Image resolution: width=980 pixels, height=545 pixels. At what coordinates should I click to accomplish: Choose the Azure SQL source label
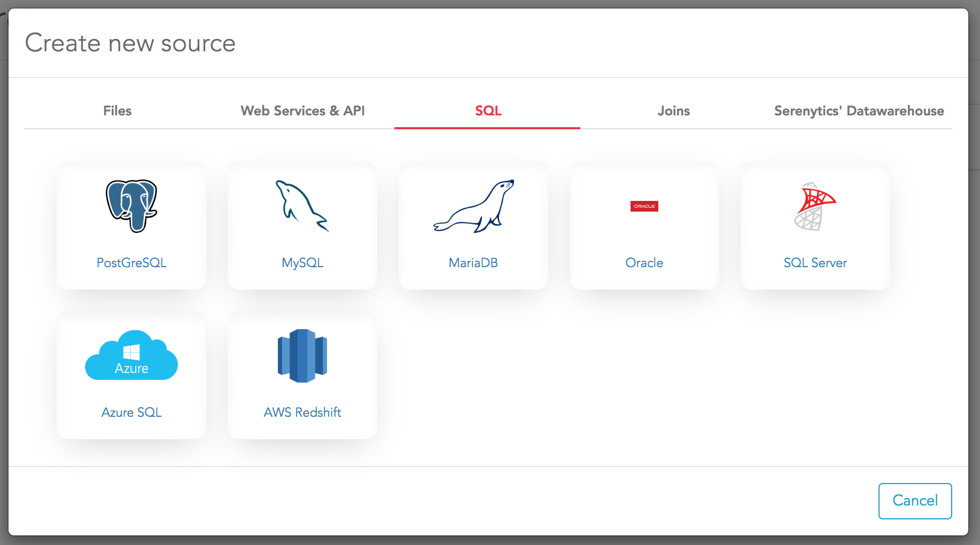[x=131, y=412]
